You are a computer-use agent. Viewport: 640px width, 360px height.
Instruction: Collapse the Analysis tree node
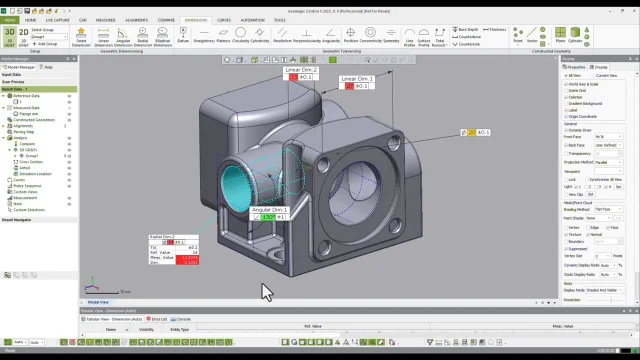pos(4,138)
